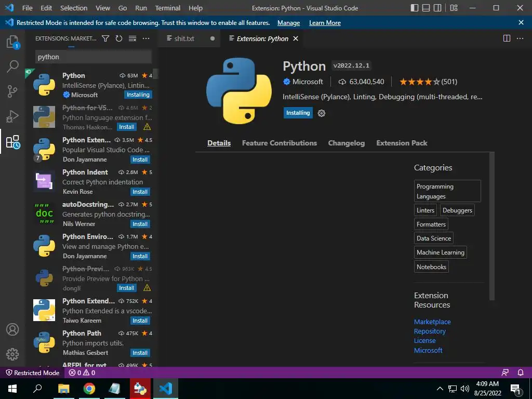Screen dimensions: 532x399
Task: Install the Python Indent extension
Action: (140, 192)
